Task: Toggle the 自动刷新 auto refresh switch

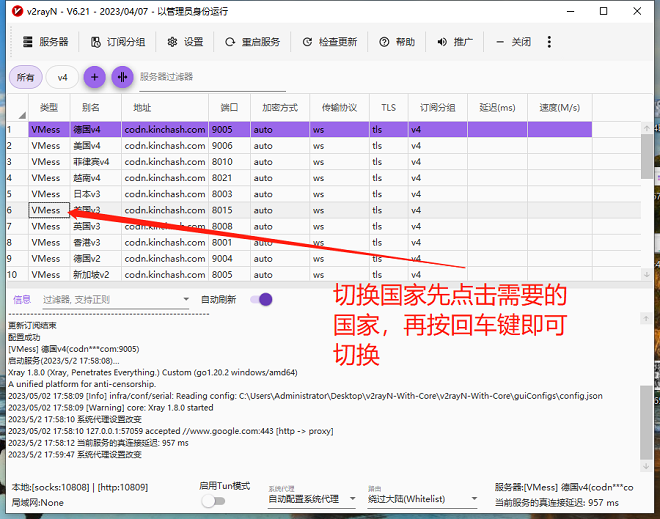Action: point(261,299)
